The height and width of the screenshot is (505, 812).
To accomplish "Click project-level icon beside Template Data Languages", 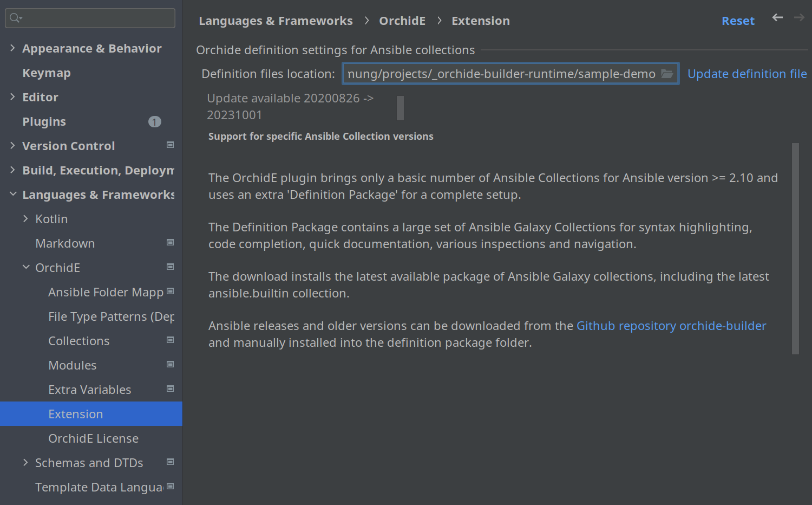I will coord(171,487).
